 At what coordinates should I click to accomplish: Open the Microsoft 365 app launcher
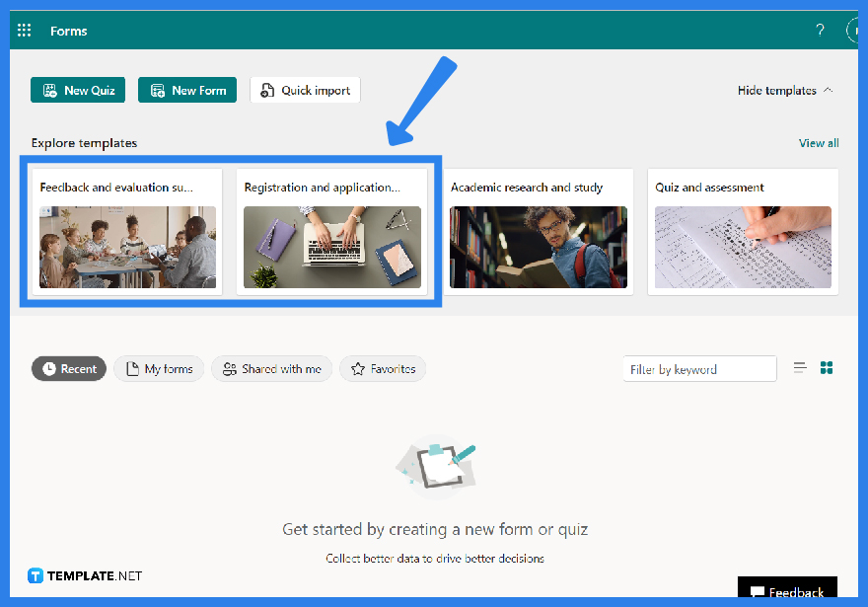click(x=24, y=30)
